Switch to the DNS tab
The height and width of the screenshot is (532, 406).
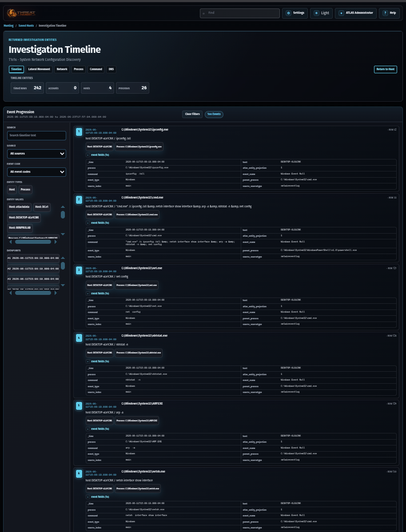(111, 69)
